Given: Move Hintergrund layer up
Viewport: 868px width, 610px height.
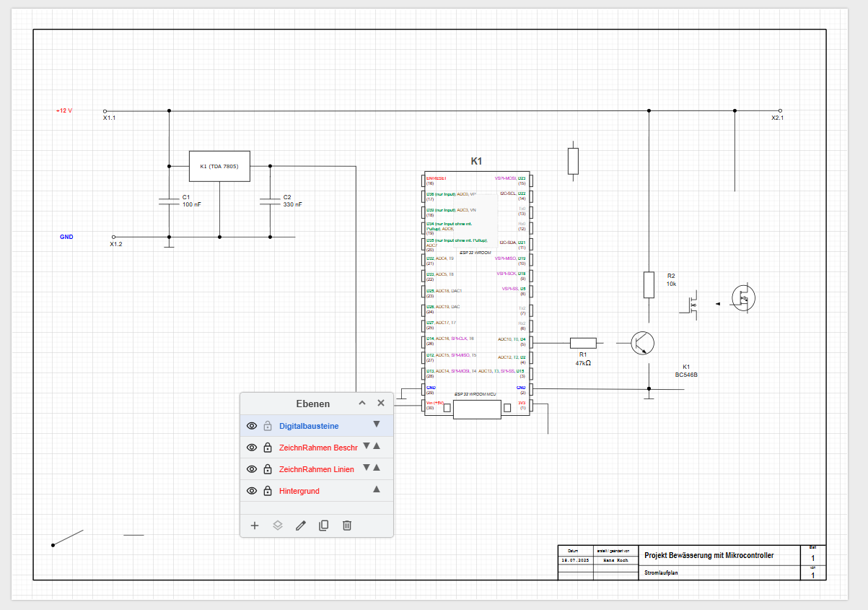Looking at the screenshot, I should tap(376, 489).
